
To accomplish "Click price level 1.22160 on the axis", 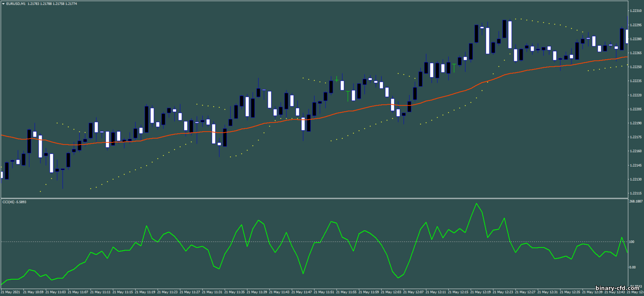I will coord(635,151).
